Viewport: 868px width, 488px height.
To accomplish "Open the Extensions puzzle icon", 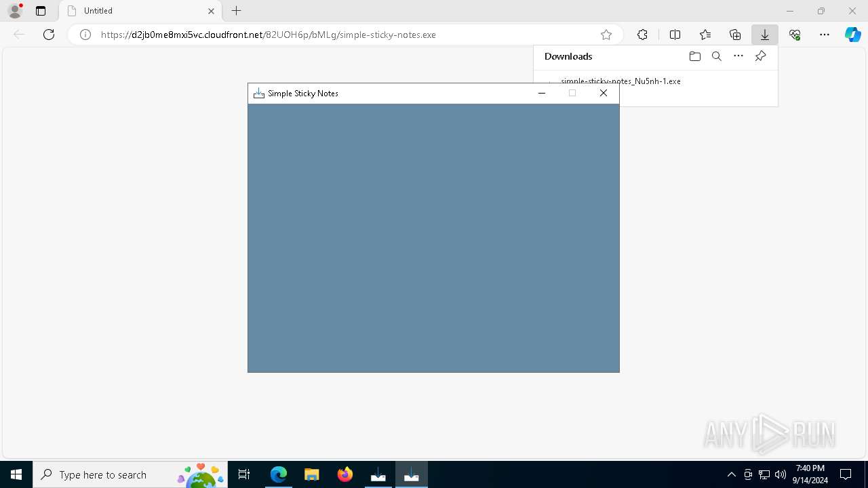I will tap(642, 35).
